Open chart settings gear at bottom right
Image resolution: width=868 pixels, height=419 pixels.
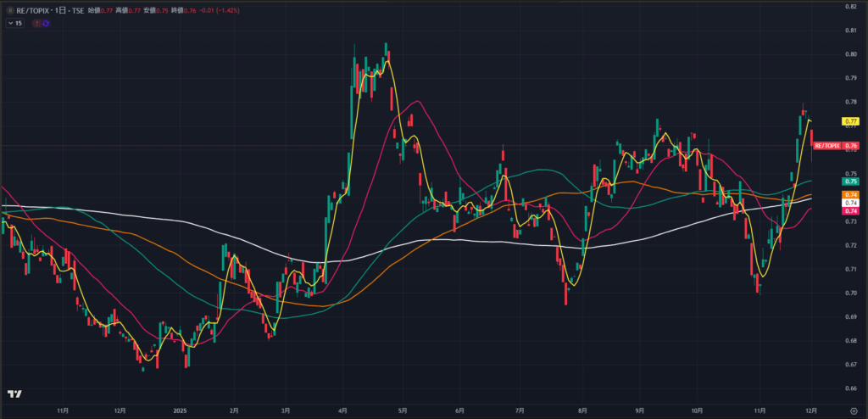(x=853, y=410)
